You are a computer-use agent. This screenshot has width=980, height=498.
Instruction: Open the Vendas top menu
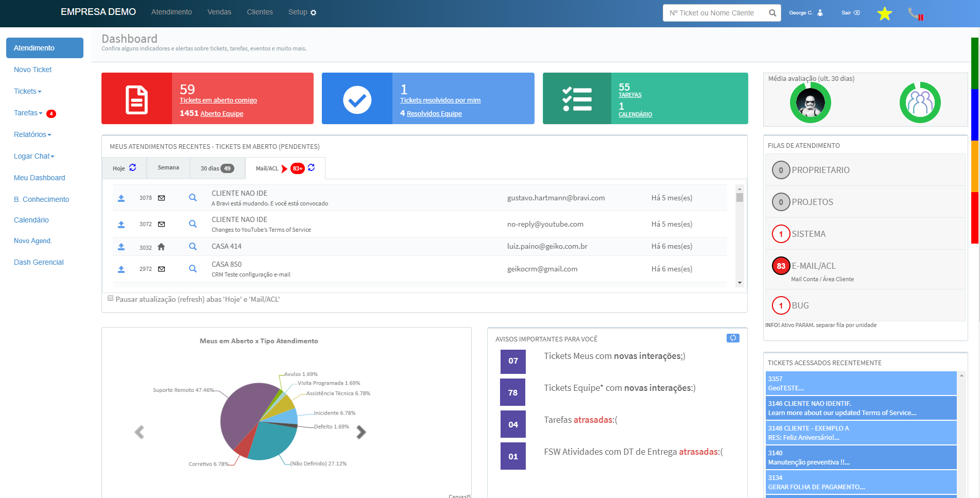point(219,12)
